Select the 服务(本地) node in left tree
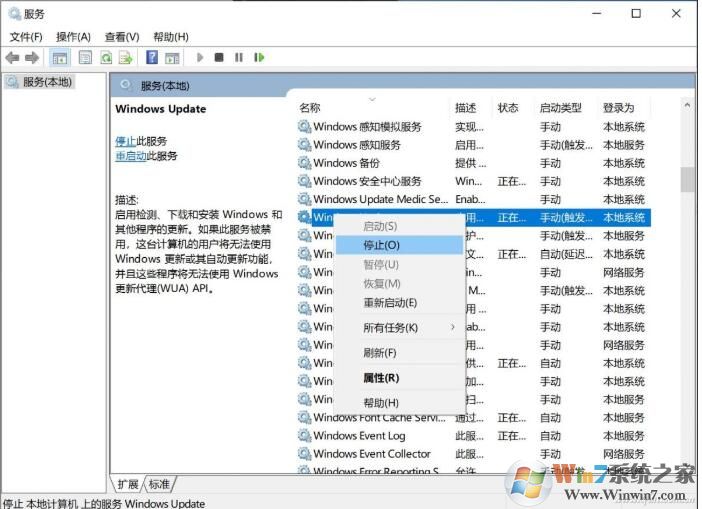Image resolution: width=702 pixels, height=509 pixels. [40, 82]
